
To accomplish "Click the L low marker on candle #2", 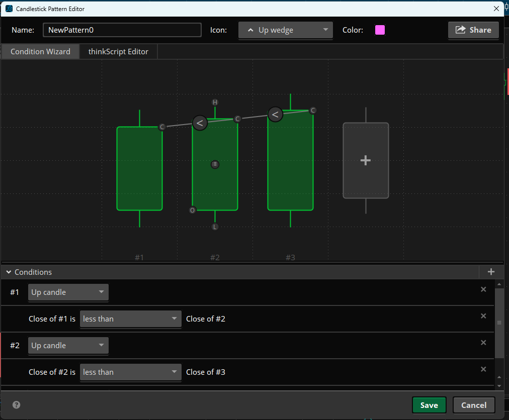I will [x=215, y=227].
